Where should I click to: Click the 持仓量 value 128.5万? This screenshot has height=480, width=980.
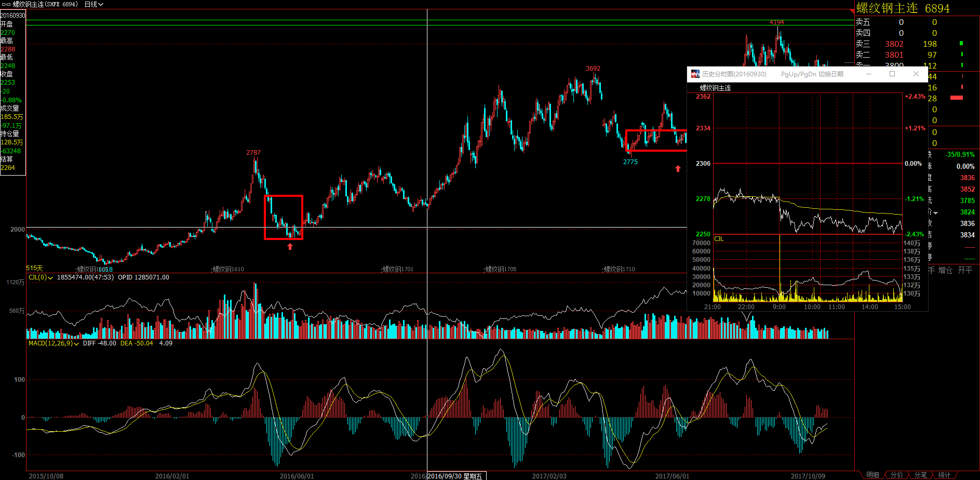[12, 142]
